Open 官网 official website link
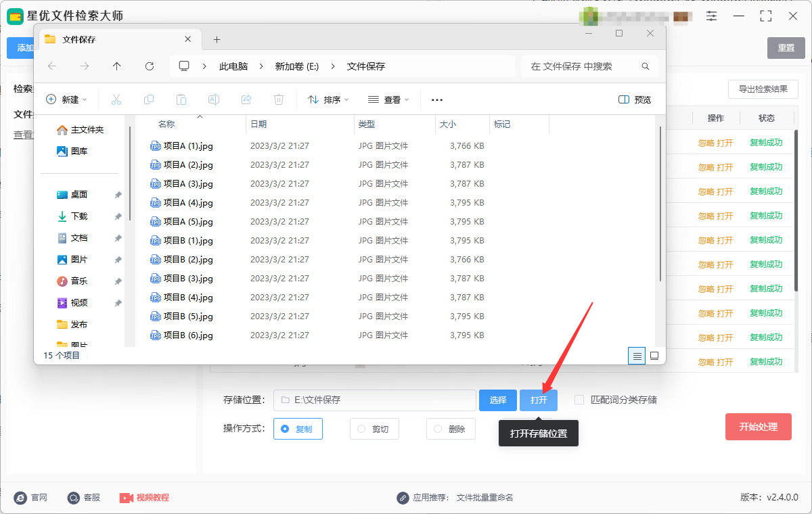 pyautogui.click(x=31, y=498)
